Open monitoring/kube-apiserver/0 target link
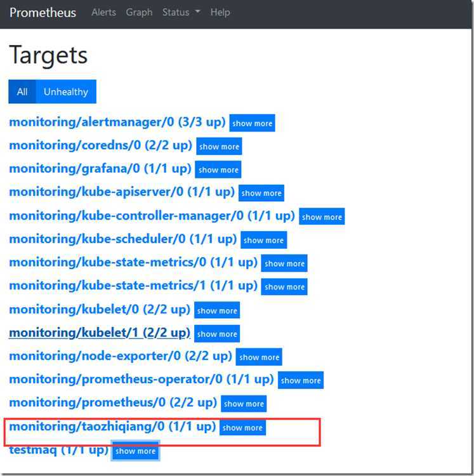The width and height of the screenshot is (474, 476). [122, 192]
